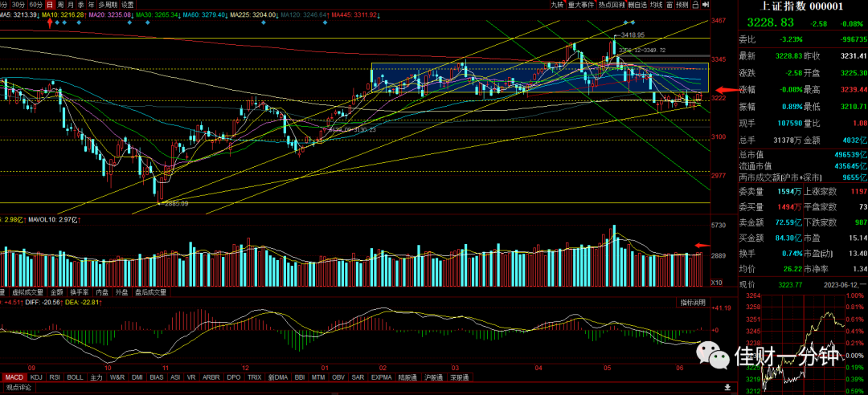The width and height of the screenshot is (868, 395).
Task: Click the 3418.95 high price label
Action: point(633,35)
